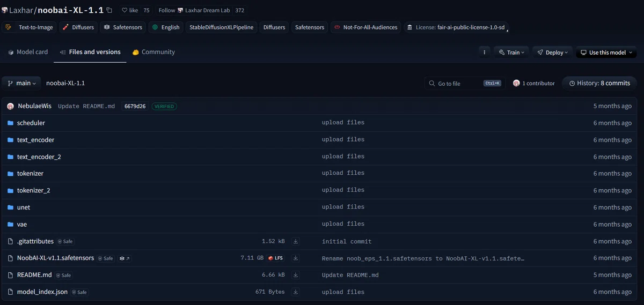This screenshot has height=305, width=644.
Task: Copy the model name noobai-XL-1.1 icon
Action: tap(109, 10)
